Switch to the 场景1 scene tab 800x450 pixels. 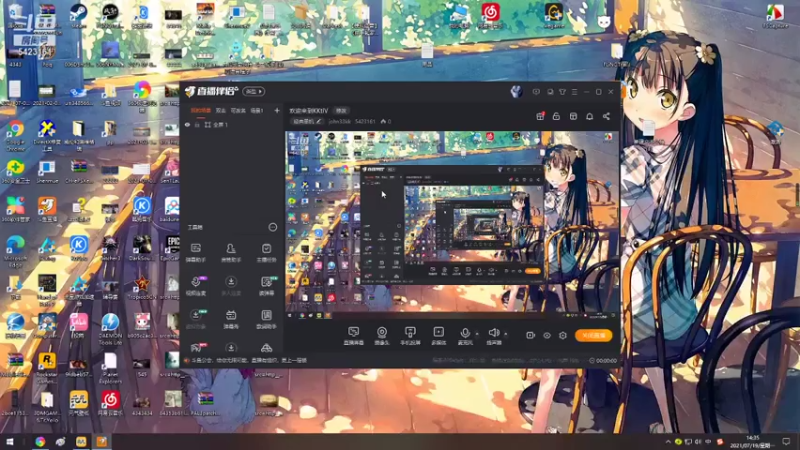pos(257,111)
